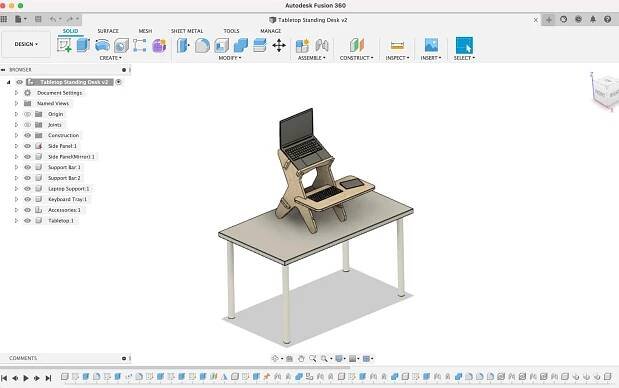Switch to the MESH tab

(x=145, y=31)
